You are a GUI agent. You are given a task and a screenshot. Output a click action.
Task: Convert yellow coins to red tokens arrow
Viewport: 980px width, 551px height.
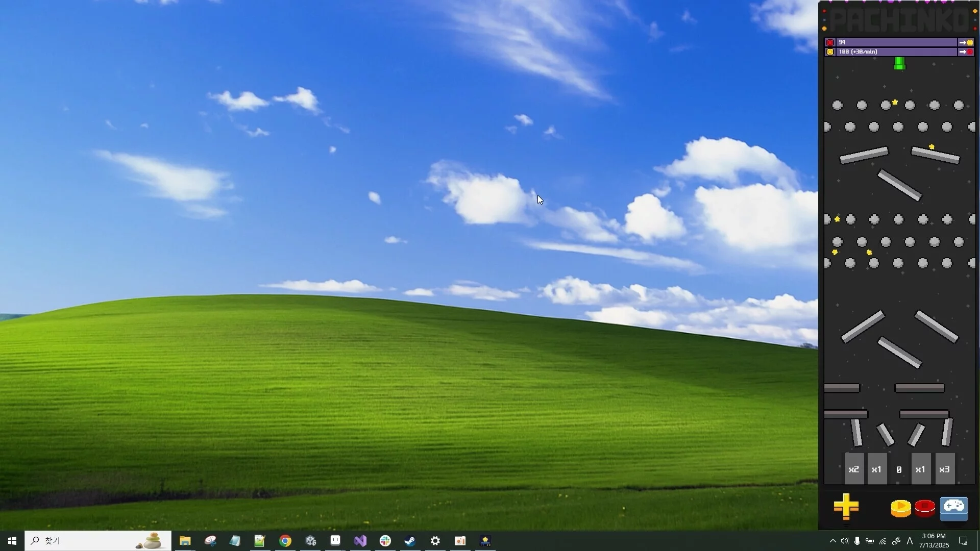[x=966, y=52]
